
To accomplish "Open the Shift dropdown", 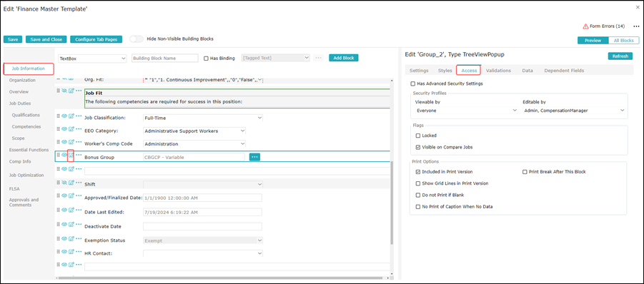I will click(x=203, y=184).
